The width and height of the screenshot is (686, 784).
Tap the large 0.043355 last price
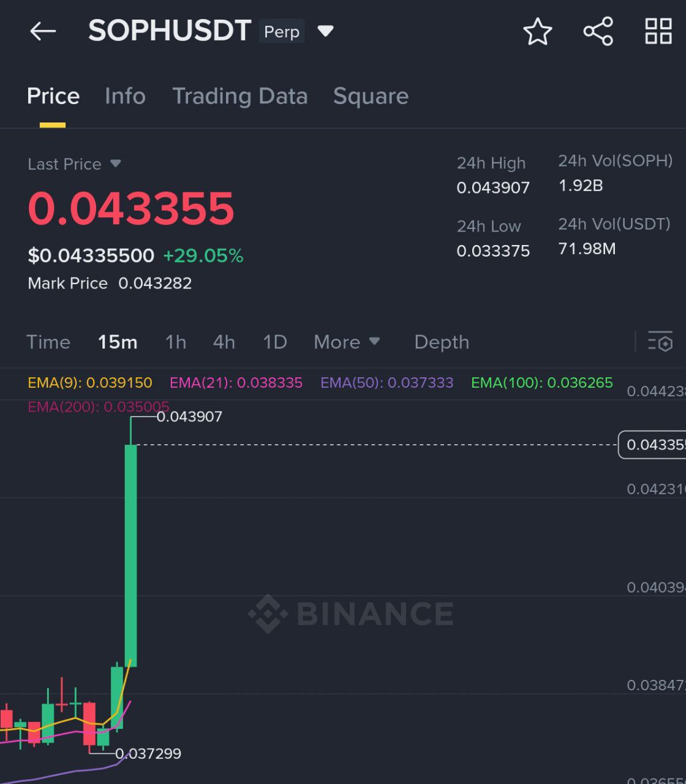coord(131,208)
